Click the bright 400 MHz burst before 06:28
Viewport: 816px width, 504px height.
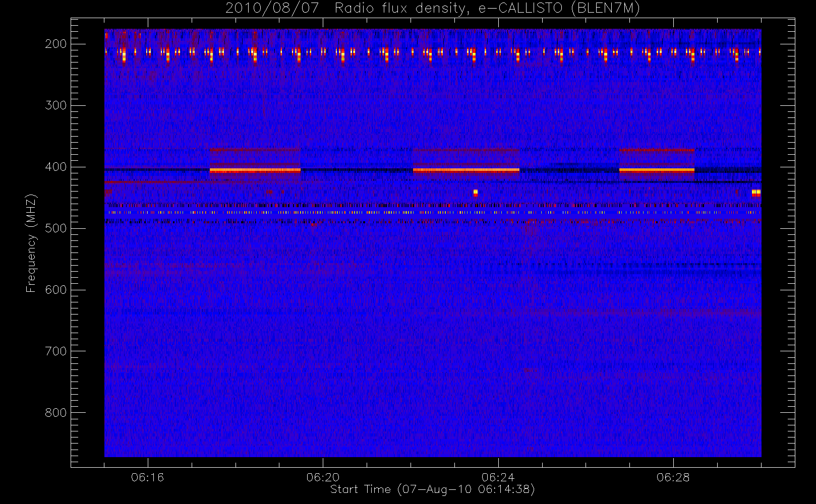tap(657, 170)
